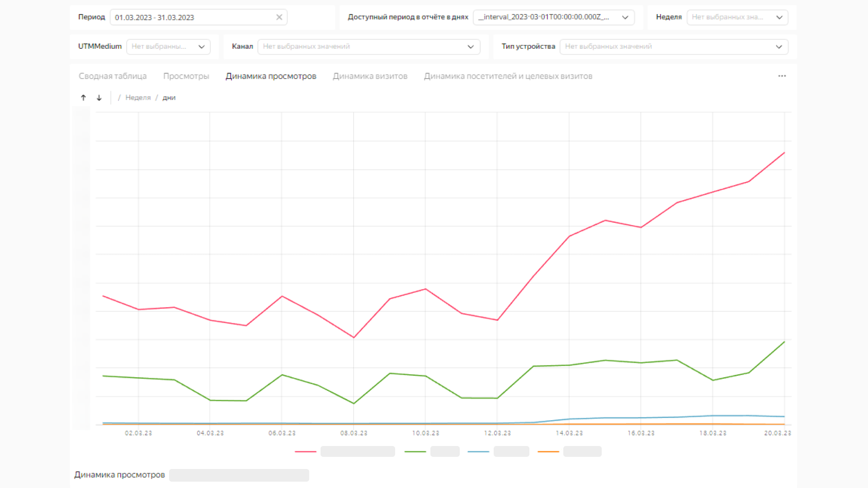Click the down arrow drill icon
This screenshot has height=488, width=868.
[99, 98]
